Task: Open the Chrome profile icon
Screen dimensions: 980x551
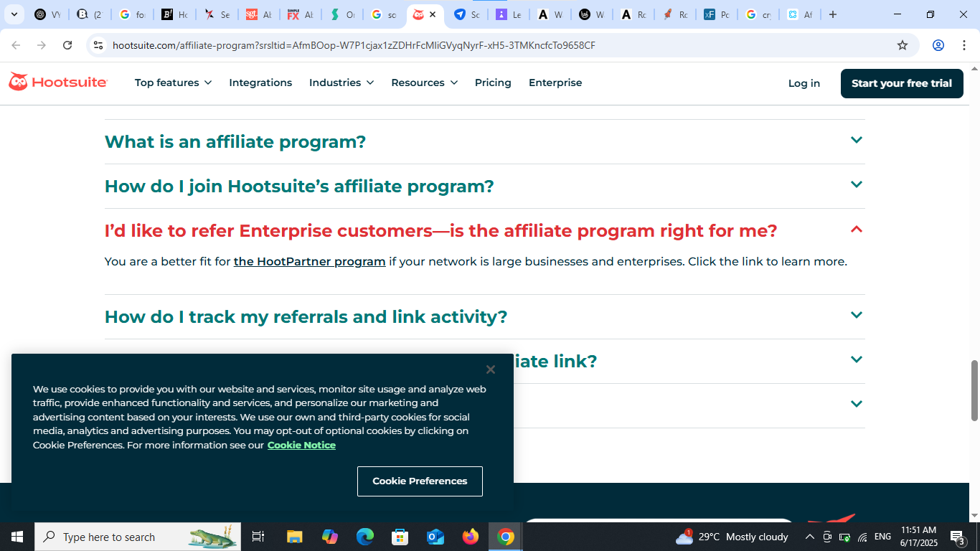Action: 938,45
